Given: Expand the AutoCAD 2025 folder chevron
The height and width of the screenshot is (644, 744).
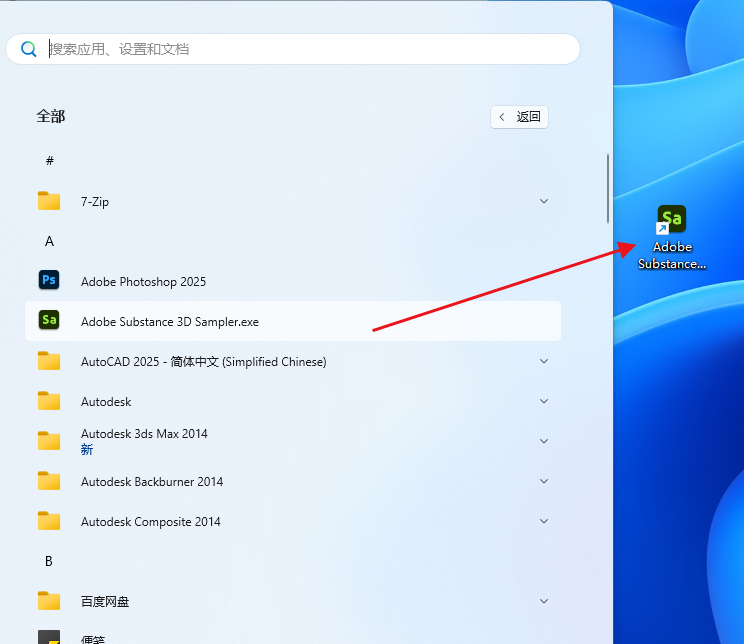Looking at the screenshot, I should [544, 361].
